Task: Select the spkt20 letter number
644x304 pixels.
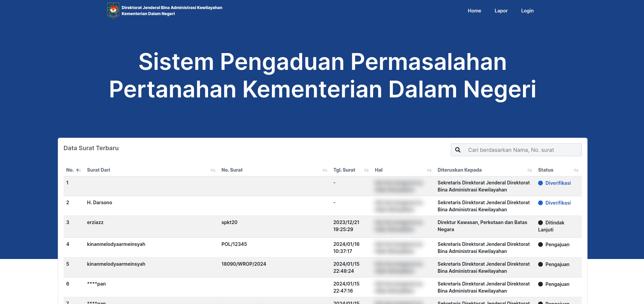Action: 229,222
